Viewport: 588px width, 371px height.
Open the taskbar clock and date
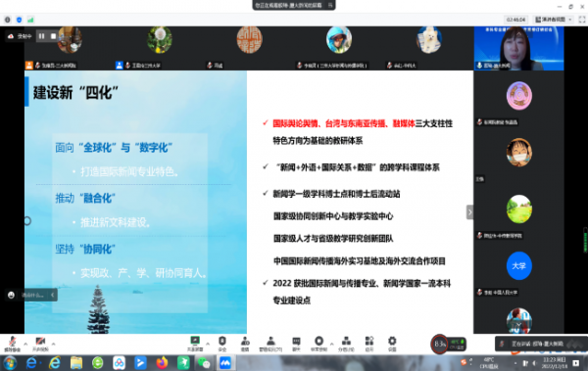(x=555, y=363)
